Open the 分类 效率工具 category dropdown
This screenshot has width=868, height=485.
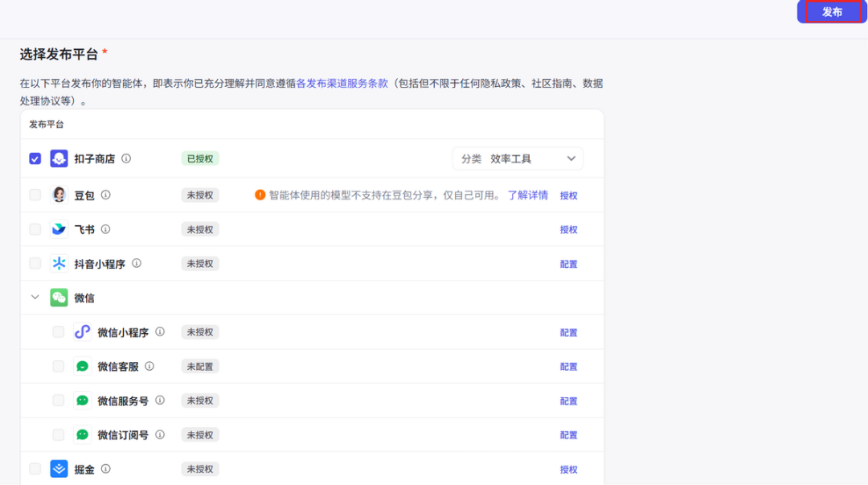click(x=518, y=158)
